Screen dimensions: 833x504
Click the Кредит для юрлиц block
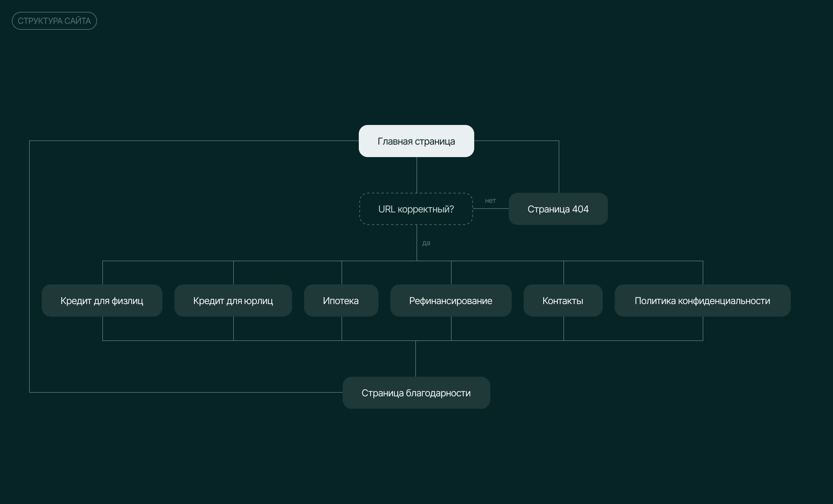pos(233,300)
